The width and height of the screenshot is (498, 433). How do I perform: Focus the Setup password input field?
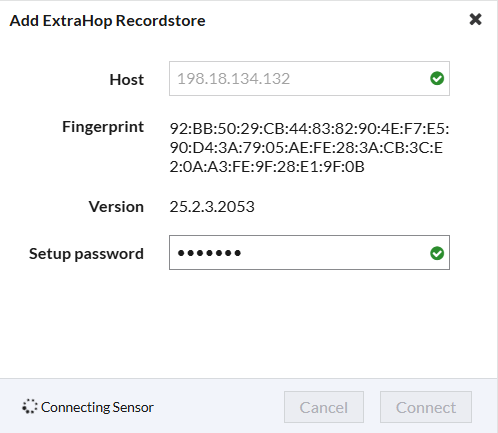point(309,253)
